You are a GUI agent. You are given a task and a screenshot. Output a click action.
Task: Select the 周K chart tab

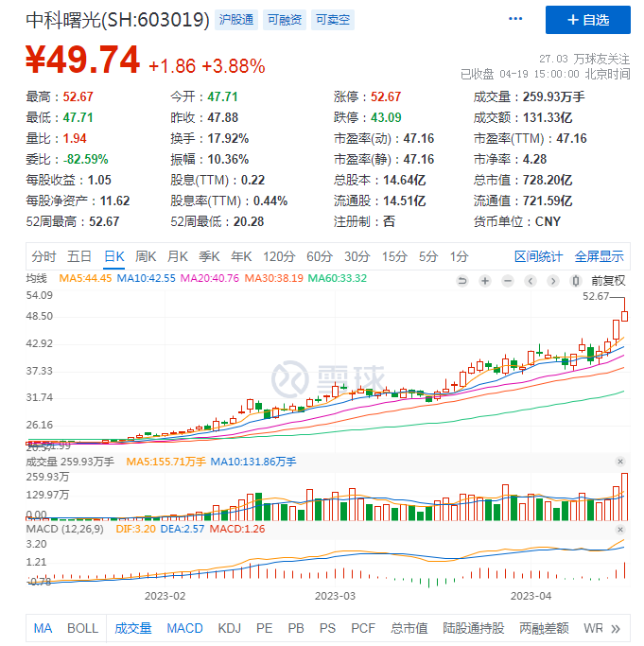(146, 256)
